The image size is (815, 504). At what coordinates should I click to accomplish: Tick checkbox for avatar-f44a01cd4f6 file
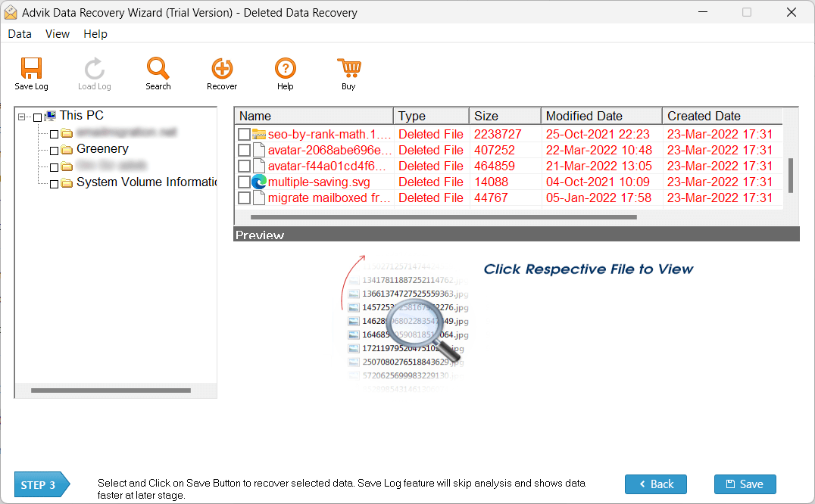coord(245,166)
